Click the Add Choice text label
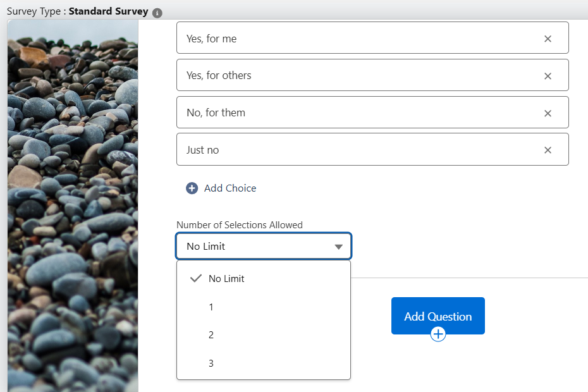 coord(230,188)
